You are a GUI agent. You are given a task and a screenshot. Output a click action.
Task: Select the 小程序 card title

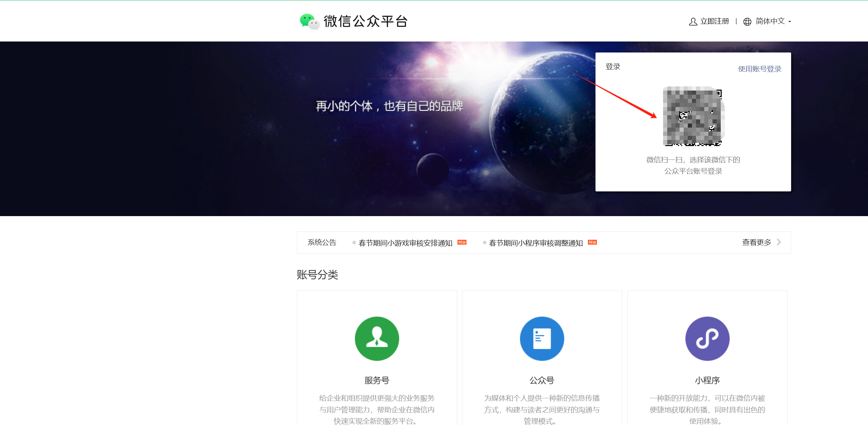707,380
